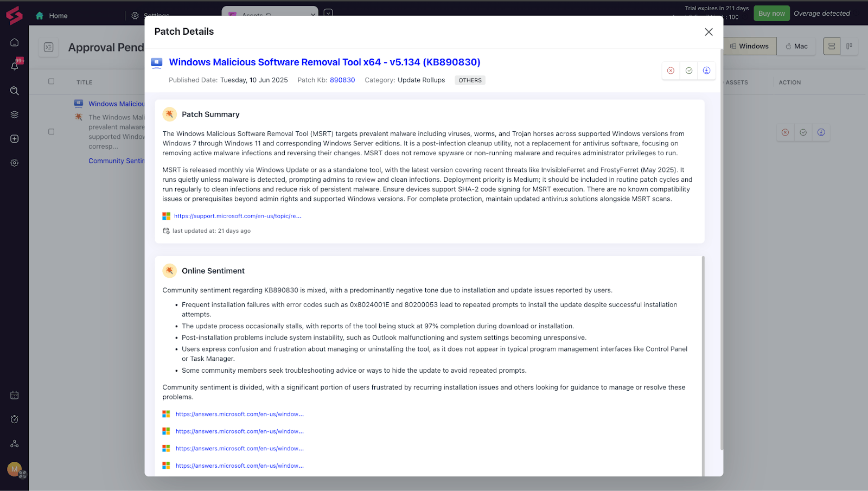Click the ASSETS column header
The image size is (868, 491).
point(737,82)
